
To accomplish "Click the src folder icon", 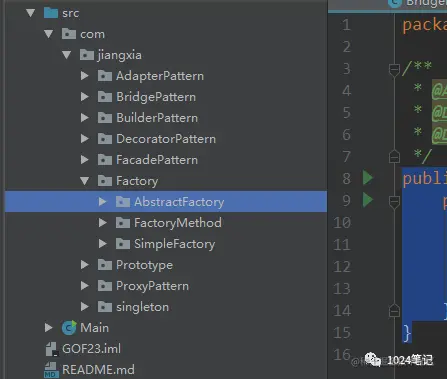I will (51, 13).
